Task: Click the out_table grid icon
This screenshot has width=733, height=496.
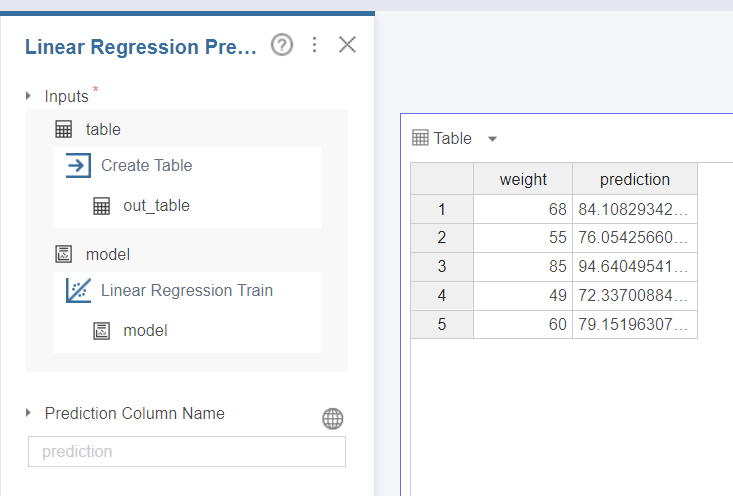Action: coord(101,206)
